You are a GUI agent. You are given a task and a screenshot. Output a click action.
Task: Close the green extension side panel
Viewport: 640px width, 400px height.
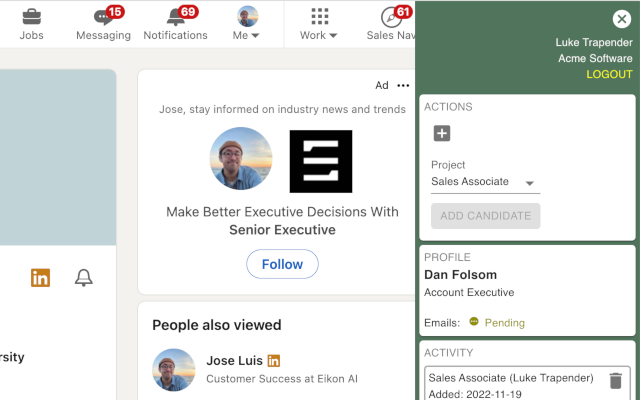621,18
